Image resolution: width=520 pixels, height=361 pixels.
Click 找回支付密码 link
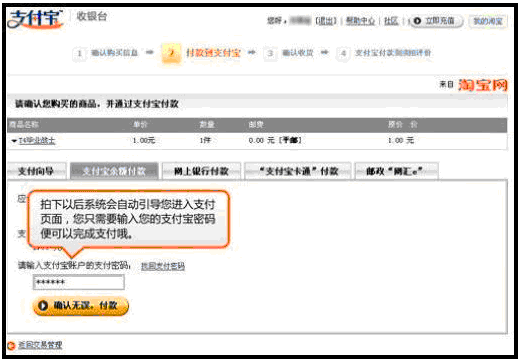163,266
